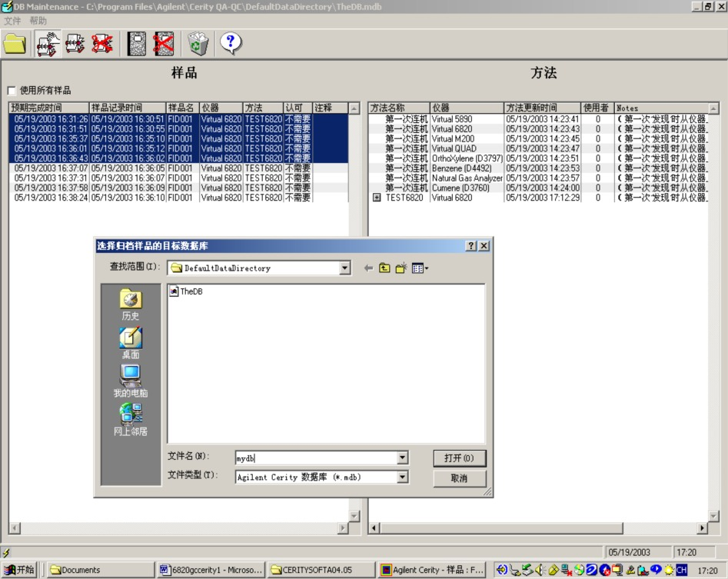
Task: Open the 文件名 filename dropdown arrow
Action: tap(403, 458)
